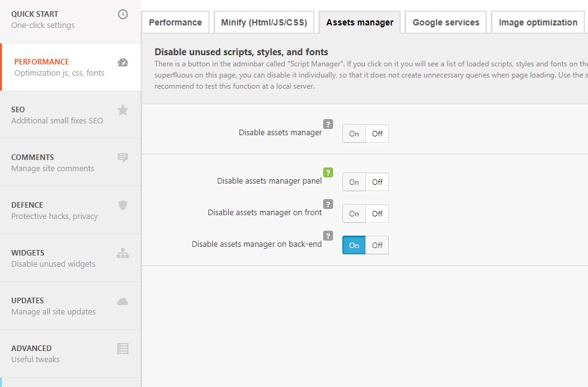The image size is (588, 387).
Task: Go to the Image optimization tab
Action: [538, 22]
